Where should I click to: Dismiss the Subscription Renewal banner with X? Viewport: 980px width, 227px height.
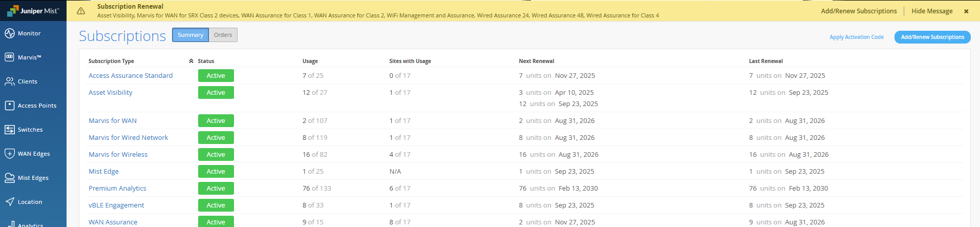tap(966, 11)
